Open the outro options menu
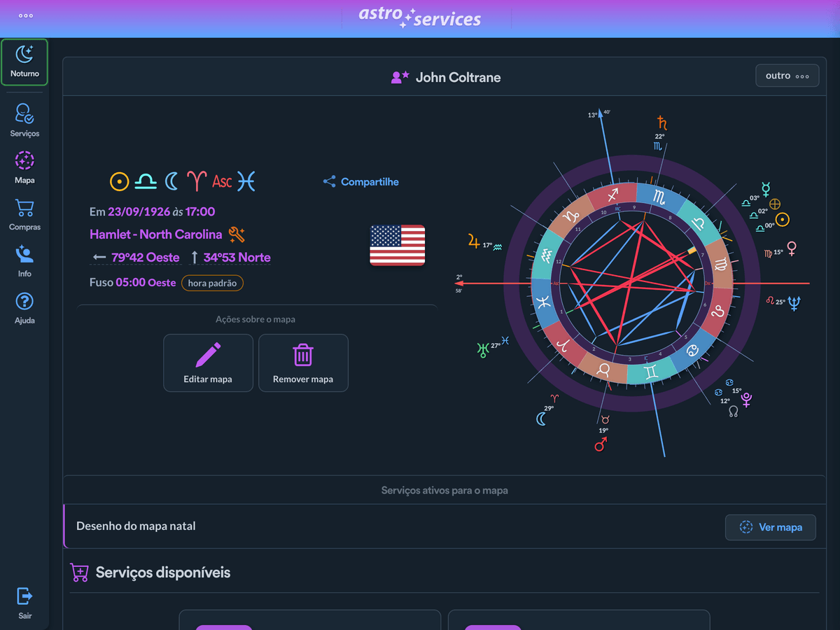840x630 pixels. [x=787, y=75]
